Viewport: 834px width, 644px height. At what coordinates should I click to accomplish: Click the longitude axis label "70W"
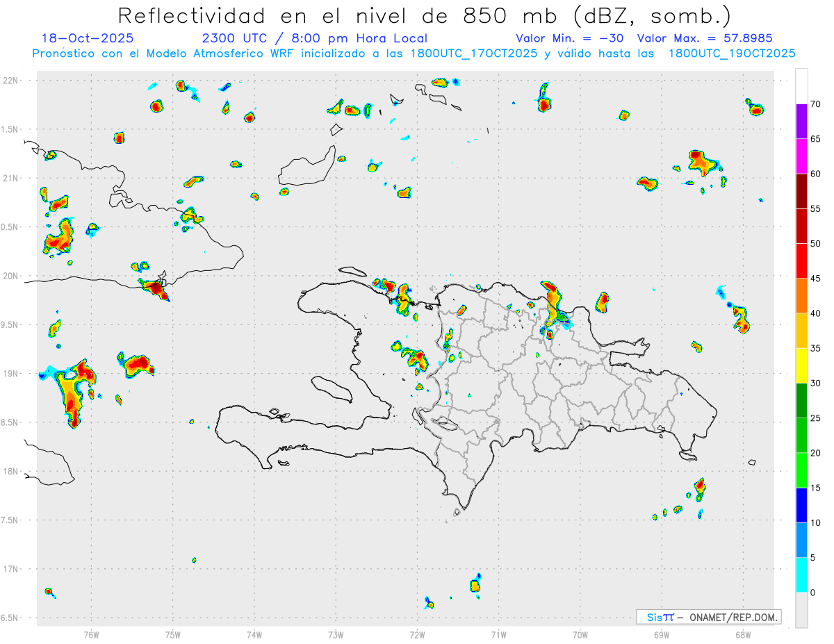coord(580,634)
